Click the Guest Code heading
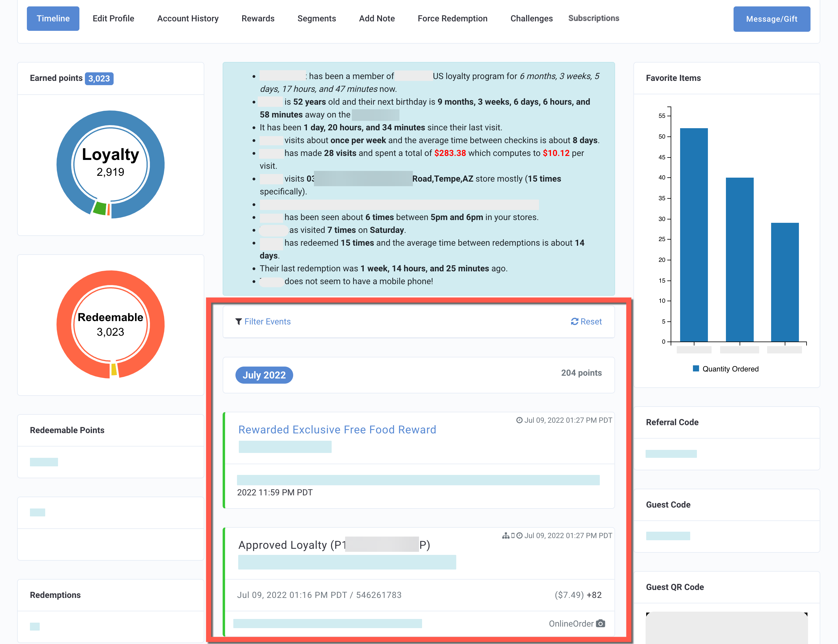Image resolution: width=838 pixels, height=644 pixels. point(668,505)
